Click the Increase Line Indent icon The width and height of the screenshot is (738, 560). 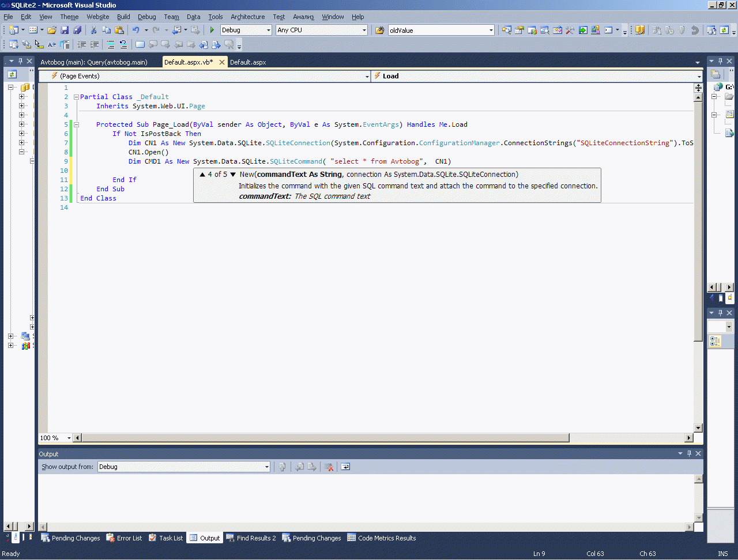click(95, 44)
